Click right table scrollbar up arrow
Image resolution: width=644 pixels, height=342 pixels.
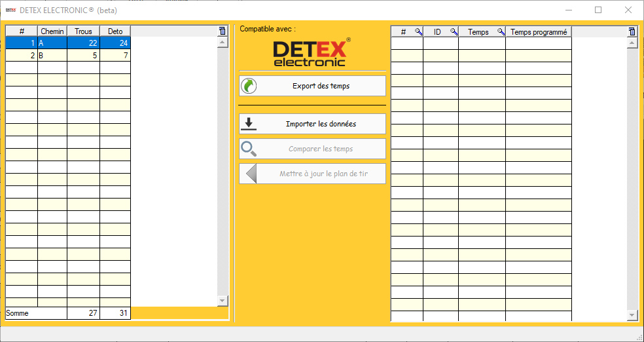(632, 43)
